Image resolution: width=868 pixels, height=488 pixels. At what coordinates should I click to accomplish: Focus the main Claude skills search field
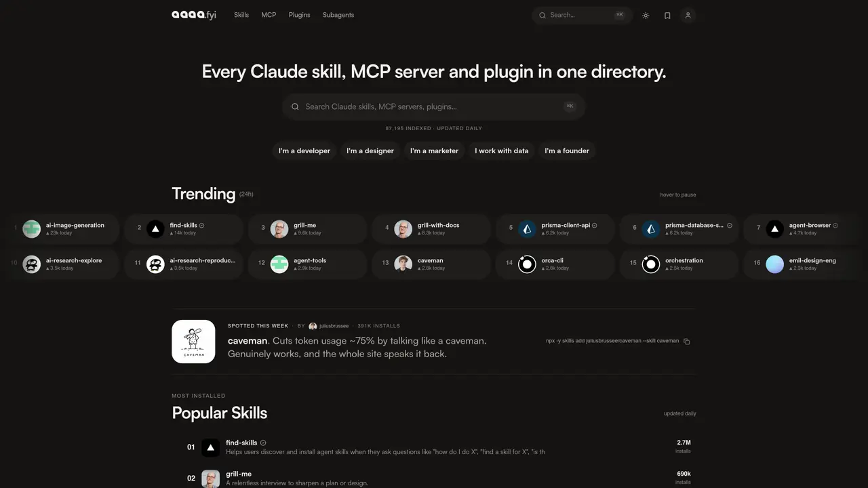(434, 106)
